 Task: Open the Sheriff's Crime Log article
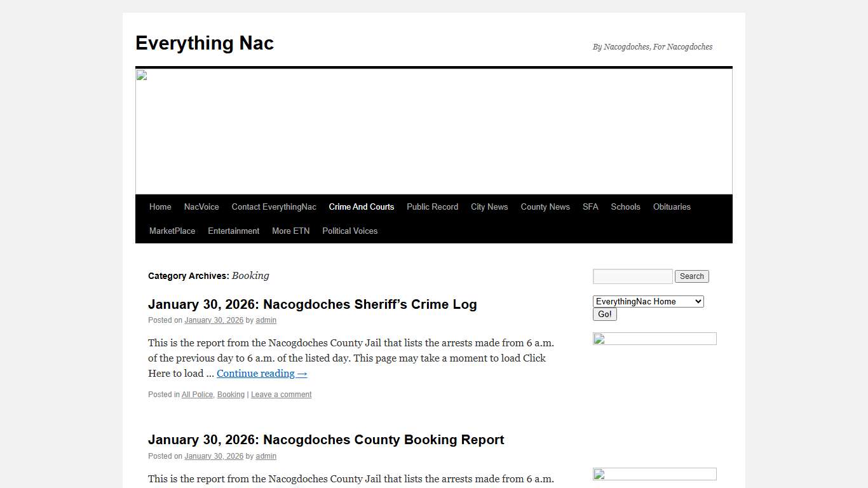coord(312,304)
